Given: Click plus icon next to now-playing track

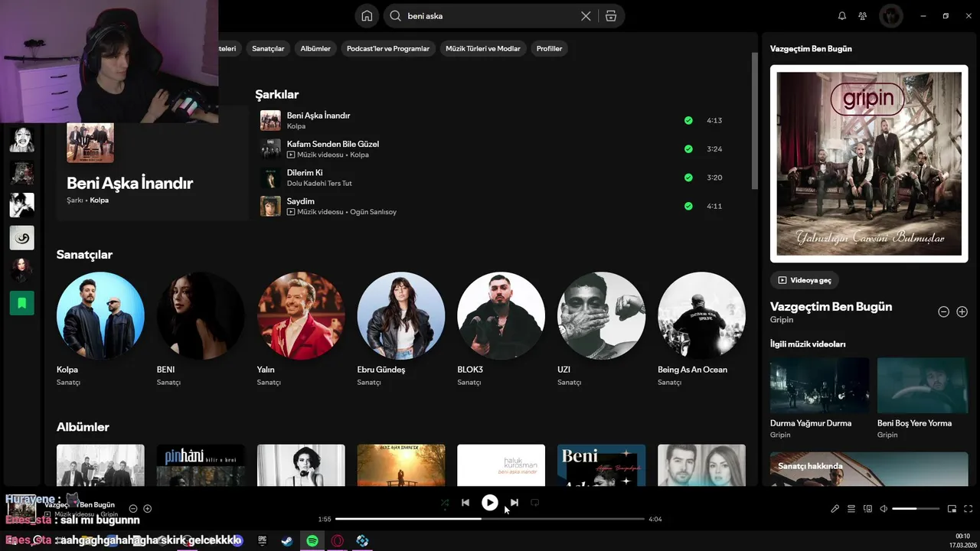Looking at the screenshot, I should click(x=148, y=509).
